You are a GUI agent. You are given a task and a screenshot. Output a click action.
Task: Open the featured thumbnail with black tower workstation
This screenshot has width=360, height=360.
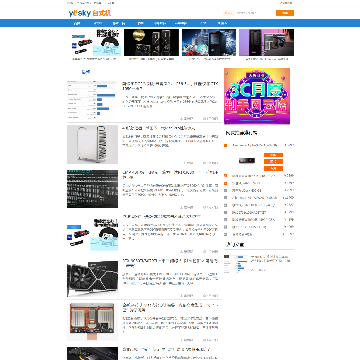[209, 42]
